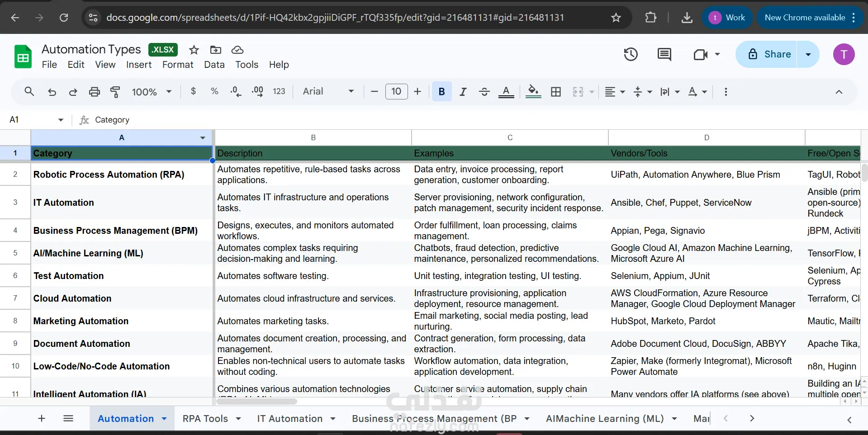Image resolution: width=868 pixels, height=435 pixels.
Task: Open the borders menu
Action: click(556, 92)
